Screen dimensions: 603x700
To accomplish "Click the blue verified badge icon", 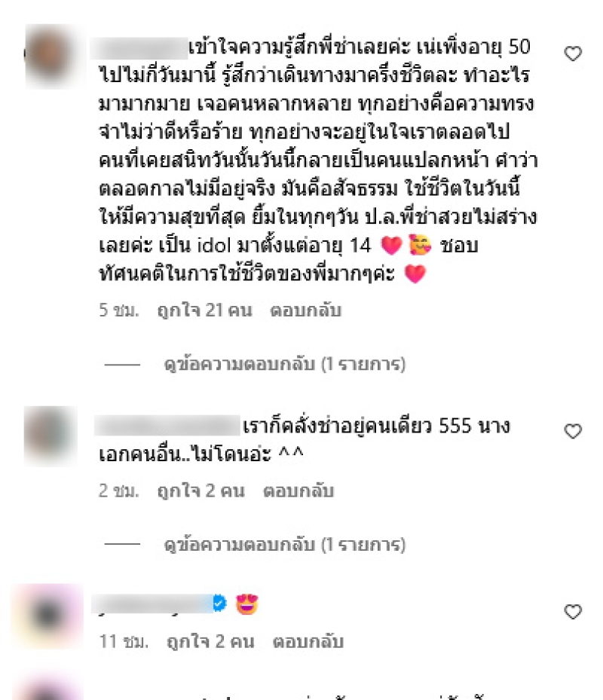I will click(x=219, y=603).
